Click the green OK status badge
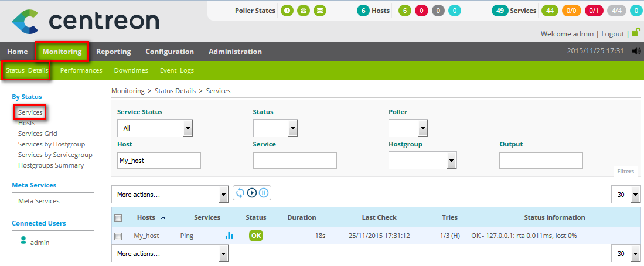The height and width of the screenshot is (266, 644). point(256,236)
